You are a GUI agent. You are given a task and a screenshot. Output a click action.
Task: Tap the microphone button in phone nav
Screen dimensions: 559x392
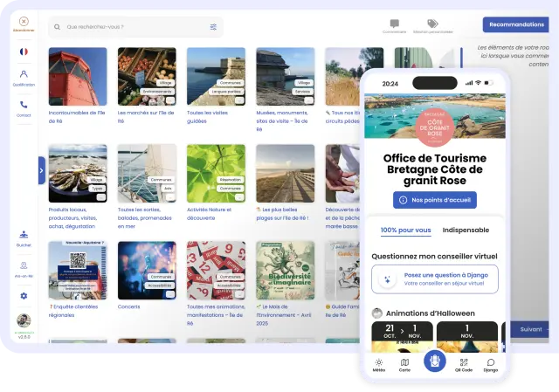coord(435,361)
